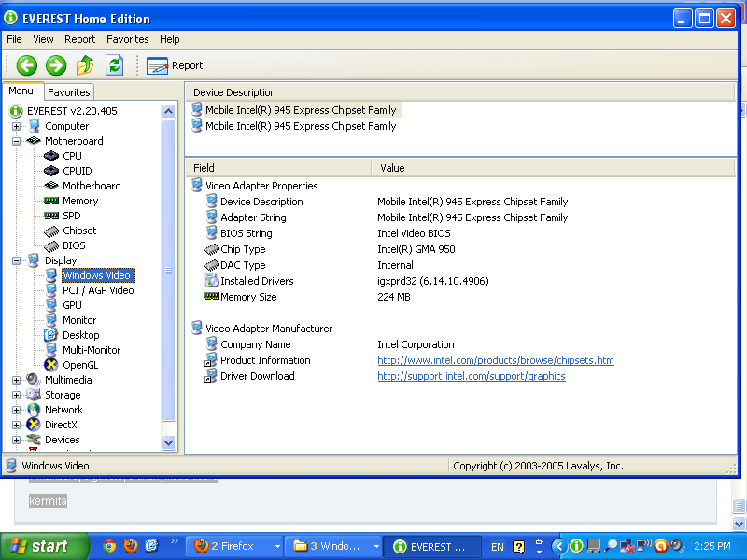Select the OpenGL tree item
This screenshot has height=560, width=747.
(x=80, y=365)
